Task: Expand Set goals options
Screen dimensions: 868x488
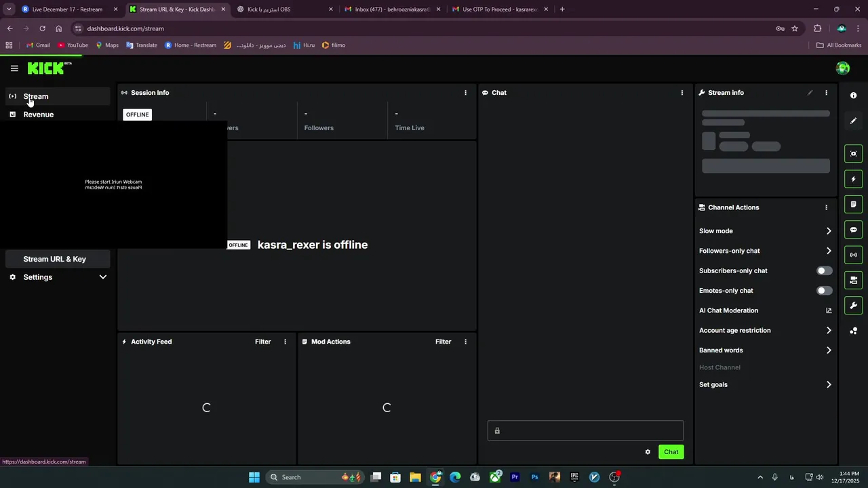Action: point(829,384)
